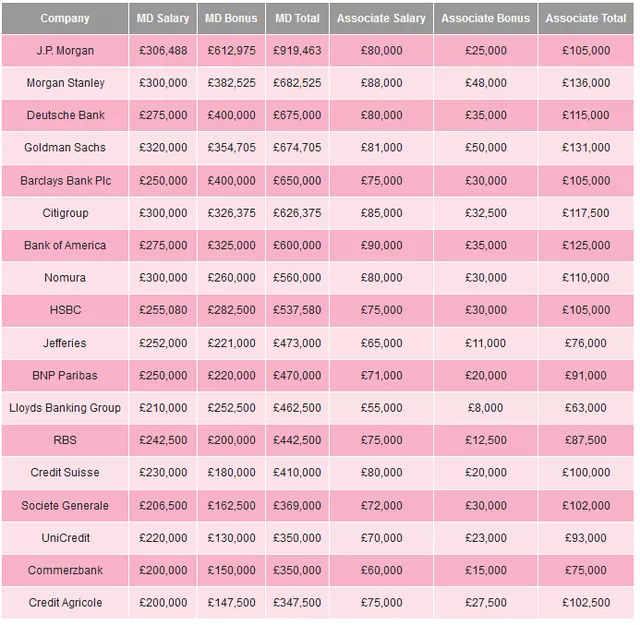Click the MD Total column header
This screenshot has height=625, width=640.
[298, 18]
